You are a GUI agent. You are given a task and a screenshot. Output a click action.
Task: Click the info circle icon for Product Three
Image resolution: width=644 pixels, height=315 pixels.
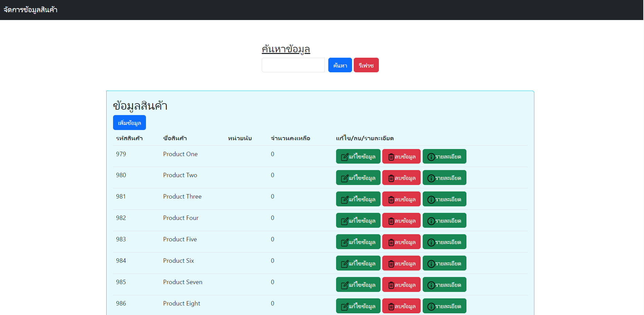[431, 200]
